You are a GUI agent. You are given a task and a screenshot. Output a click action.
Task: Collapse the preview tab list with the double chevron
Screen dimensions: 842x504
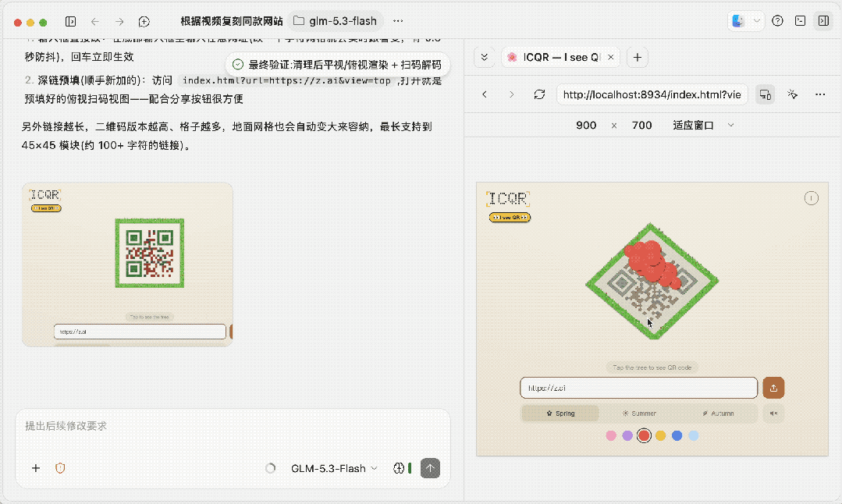coord(484,58)
